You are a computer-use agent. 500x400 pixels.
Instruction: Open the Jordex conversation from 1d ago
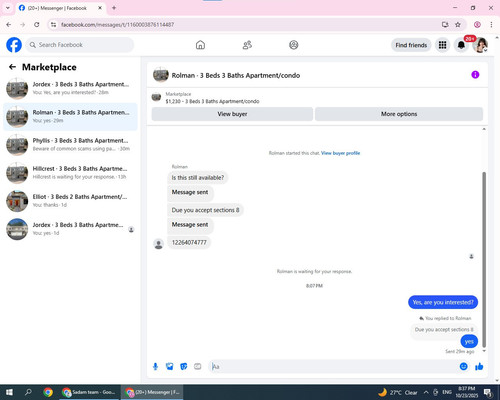70,229
